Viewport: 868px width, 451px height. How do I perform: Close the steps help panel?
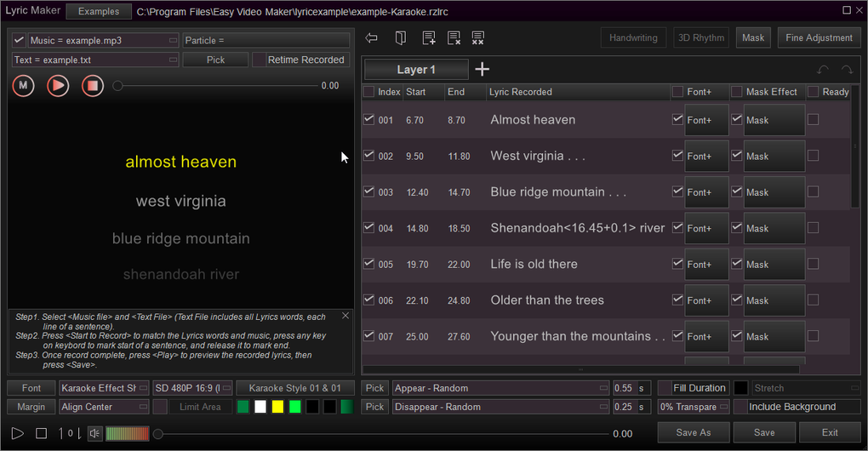[x=345, y=316]
